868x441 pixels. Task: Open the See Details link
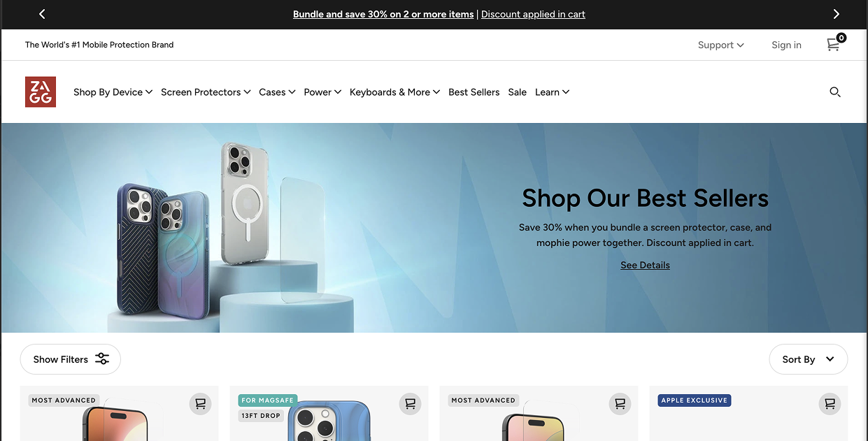tap(645, 265)
